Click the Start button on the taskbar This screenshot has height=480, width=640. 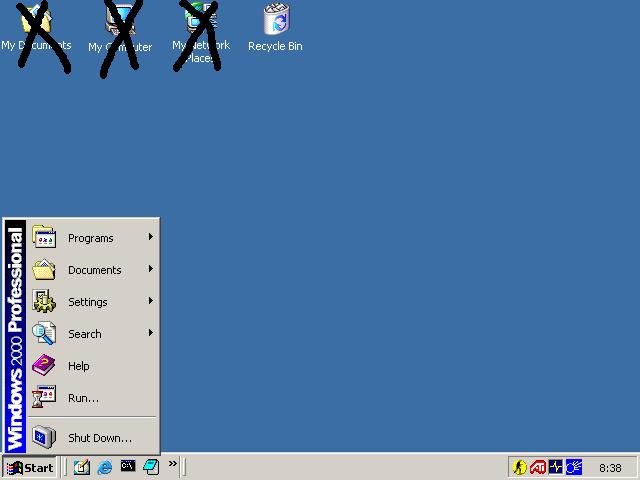pyautogui.click(x=30, y=467)
